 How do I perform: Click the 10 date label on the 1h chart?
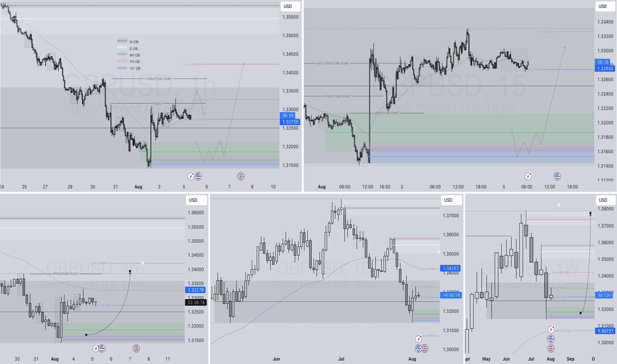[273, 187]
